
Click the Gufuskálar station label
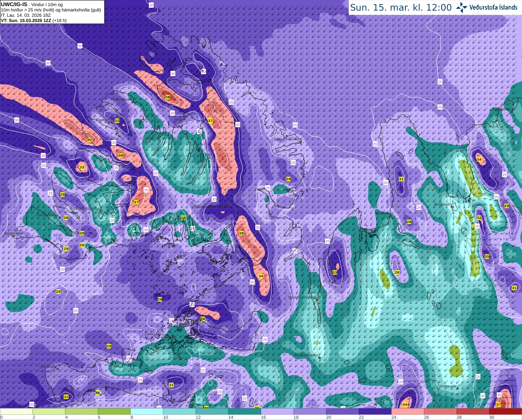click(48, 367)
